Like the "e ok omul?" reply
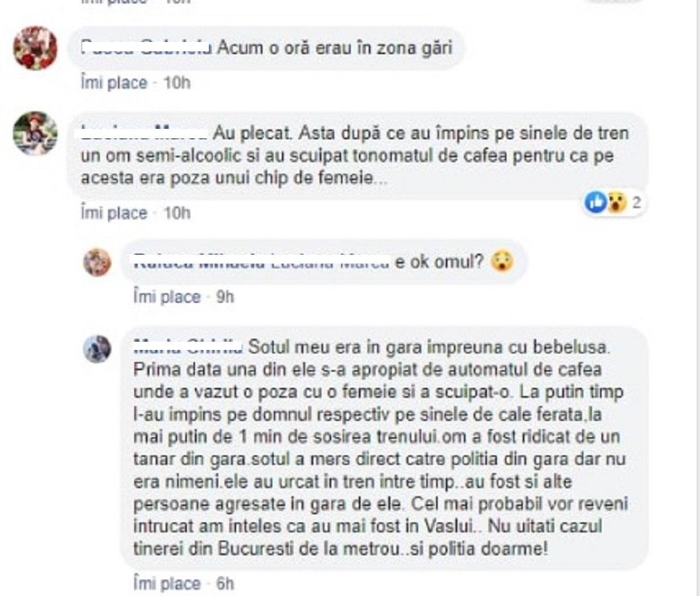 167,297
